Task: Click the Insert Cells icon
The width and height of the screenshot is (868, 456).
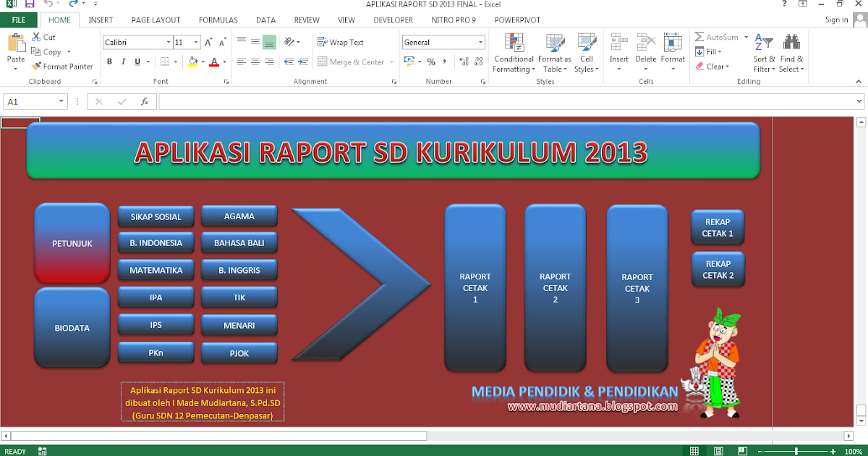Action: [618, 43]
